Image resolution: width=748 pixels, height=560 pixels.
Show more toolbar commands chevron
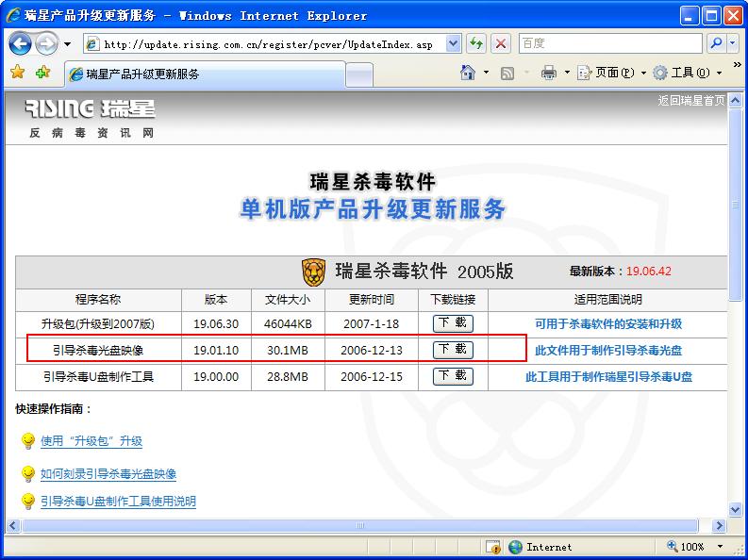click(737, 64)
